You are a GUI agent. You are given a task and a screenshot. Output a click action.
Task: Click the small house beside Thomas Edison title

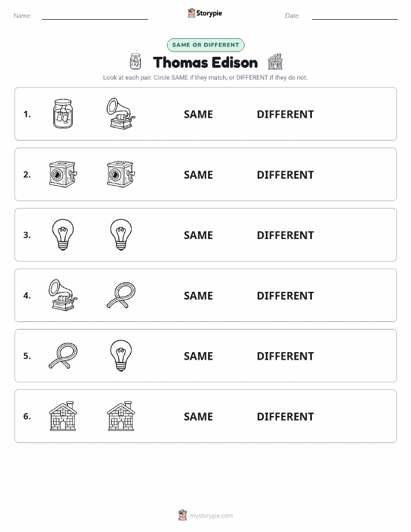point(275,61)
